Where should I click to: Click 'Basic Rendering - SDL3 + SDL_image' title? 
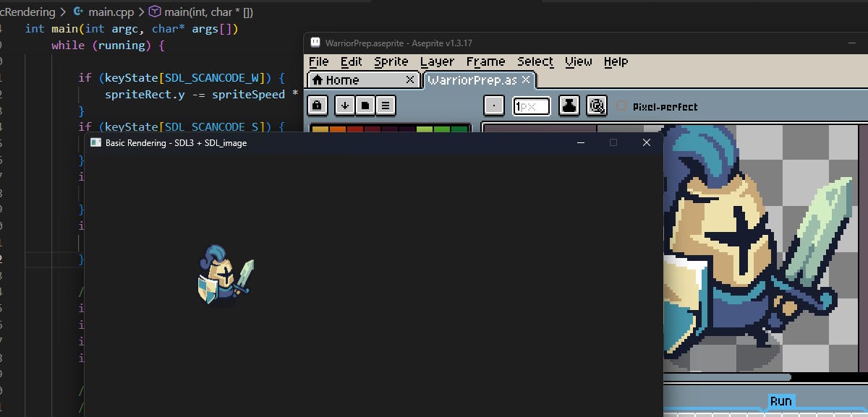pos(176,143)
